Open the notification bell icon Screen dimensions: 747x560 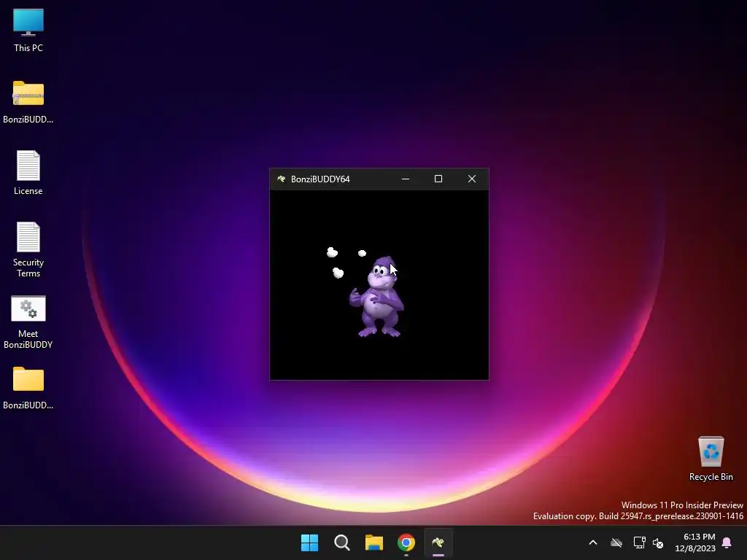727,542
